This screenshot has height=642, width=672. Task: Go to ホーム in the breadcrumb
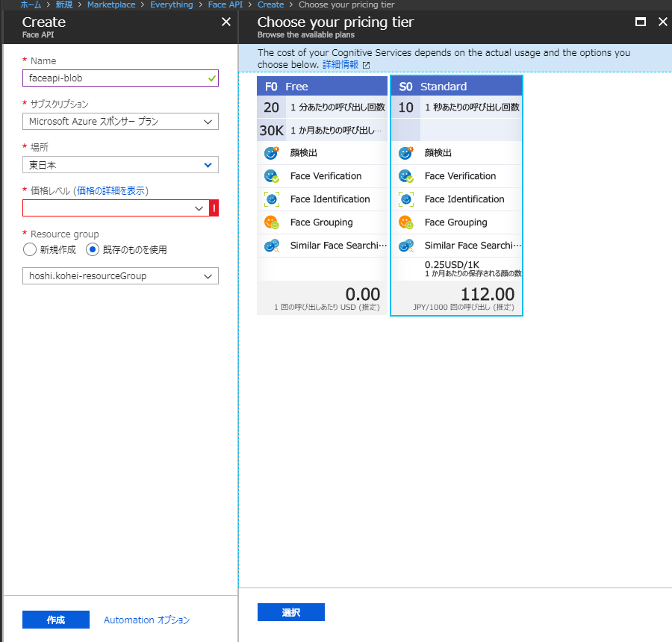31,4
